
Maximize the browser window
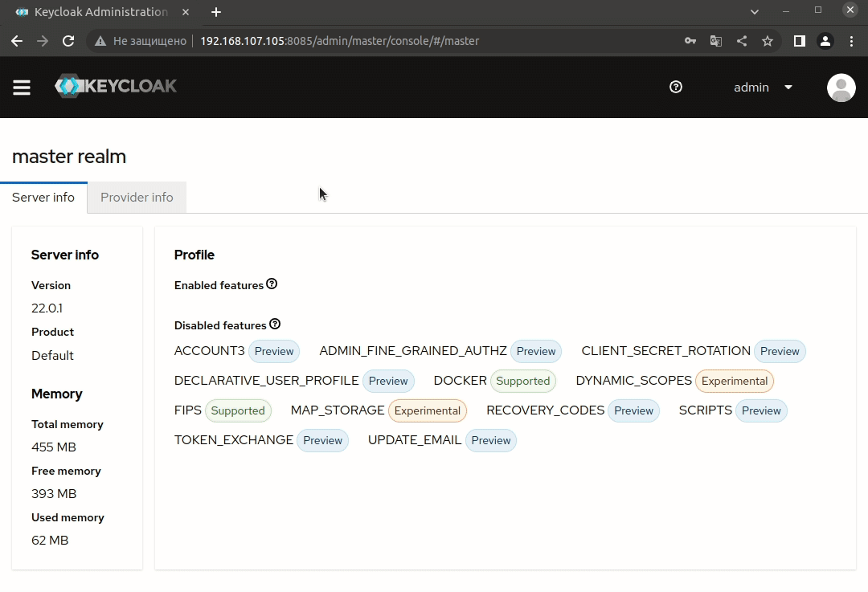818,10
